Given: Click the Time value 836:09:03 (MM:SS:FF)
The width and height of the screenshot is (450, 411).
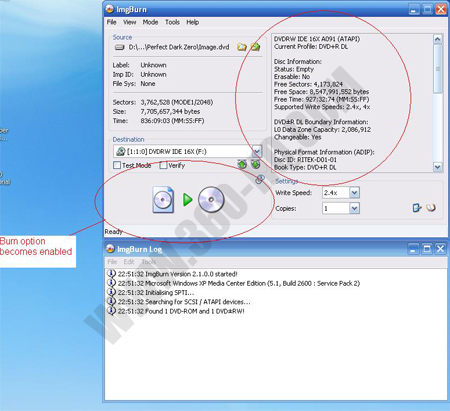Looking at the screenshot, I should [x=172, y=121].
